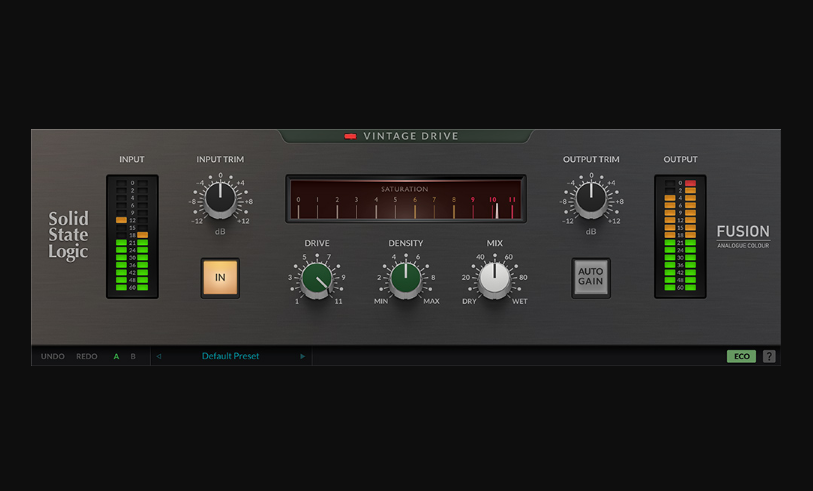Image resolution: width=813 pixels, height=491 pixels.
Task: Switch to the B preset slot
Action: point(133,356)
